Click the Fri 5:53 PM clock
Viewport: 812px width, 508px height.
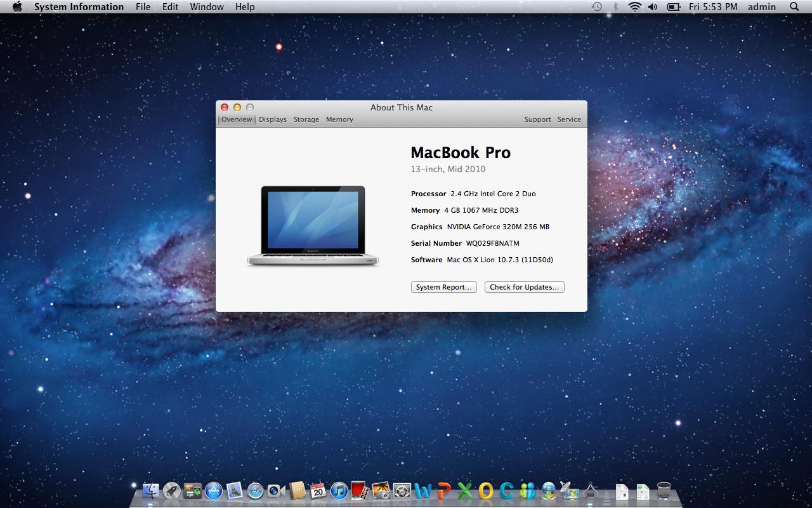[713, 7]
